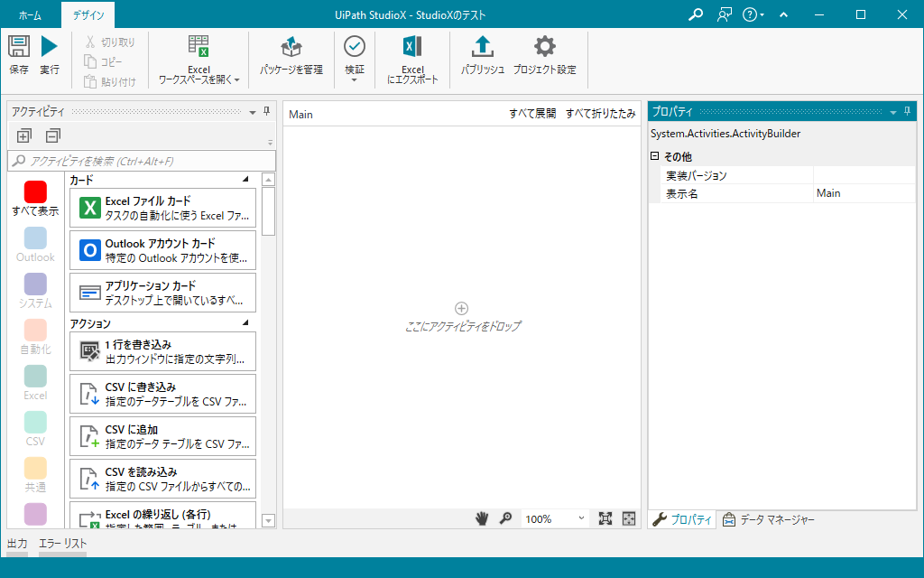This screenshot has width=924, height=578.
Task: Select the システム category filter
Action: tap(35, 291)
